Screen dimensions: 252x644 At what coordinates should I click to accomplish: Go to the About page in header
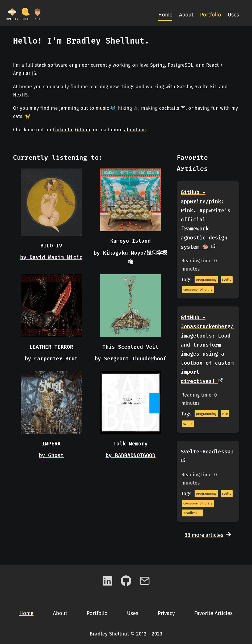coord(186,15)
